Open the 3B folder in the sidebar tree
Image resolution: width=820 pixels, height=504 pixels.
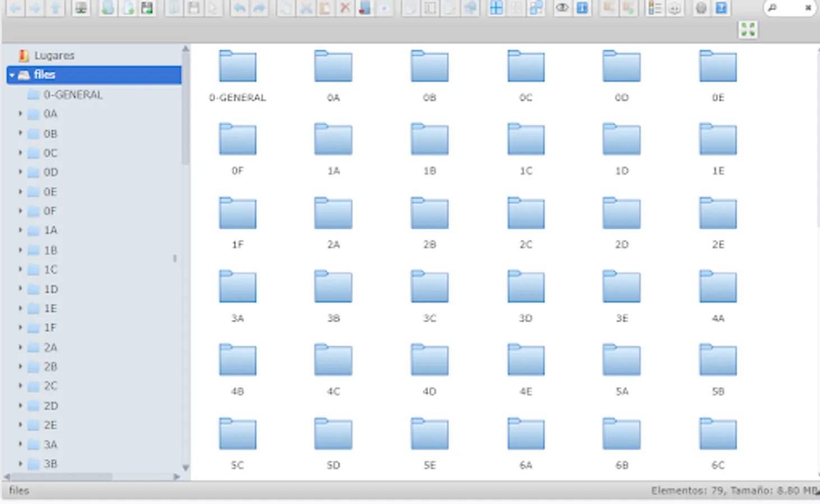(50, 464)
